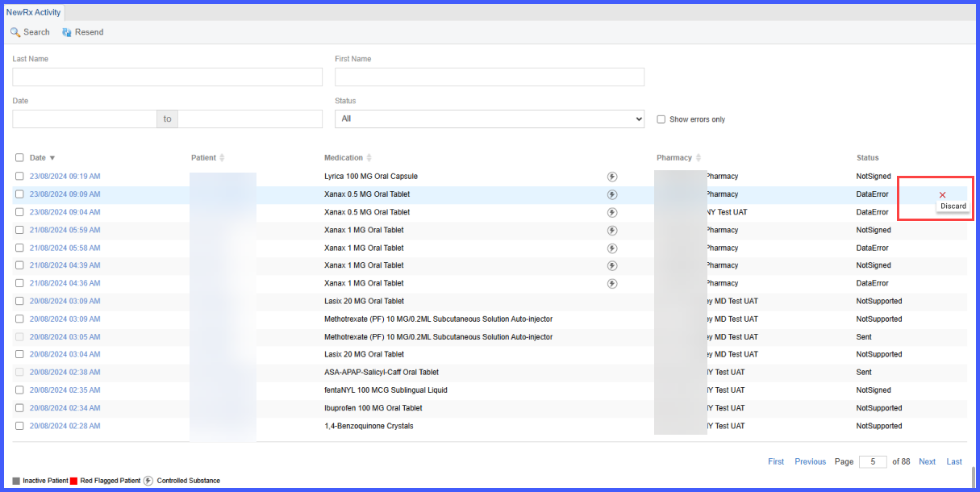This screenshot has width=980, height=492.
Task: Toggle the select-all header checkbox
Action: pyautogui.click(x=19, y=158)
